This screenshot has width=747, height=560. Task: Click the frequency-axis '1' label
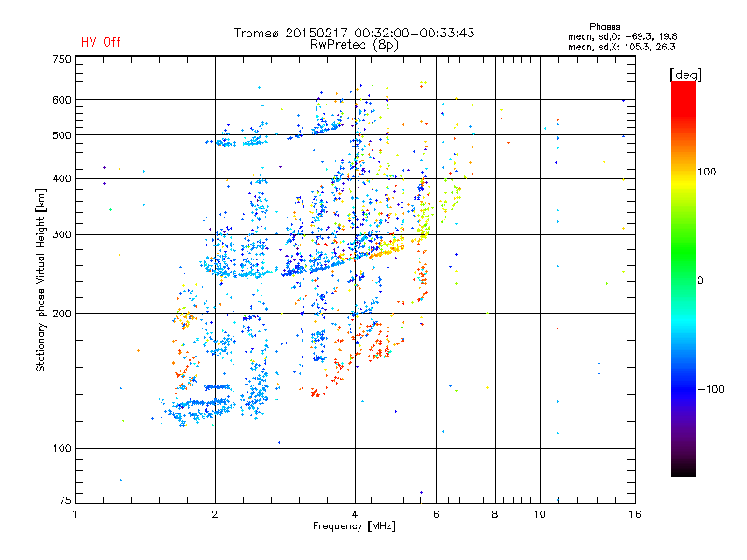[x=75, y=514]
